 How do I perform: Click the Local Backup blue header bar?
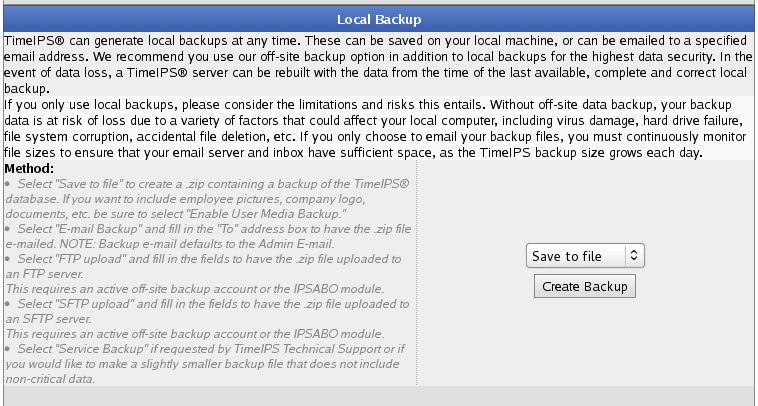click(x=379, y=19)
